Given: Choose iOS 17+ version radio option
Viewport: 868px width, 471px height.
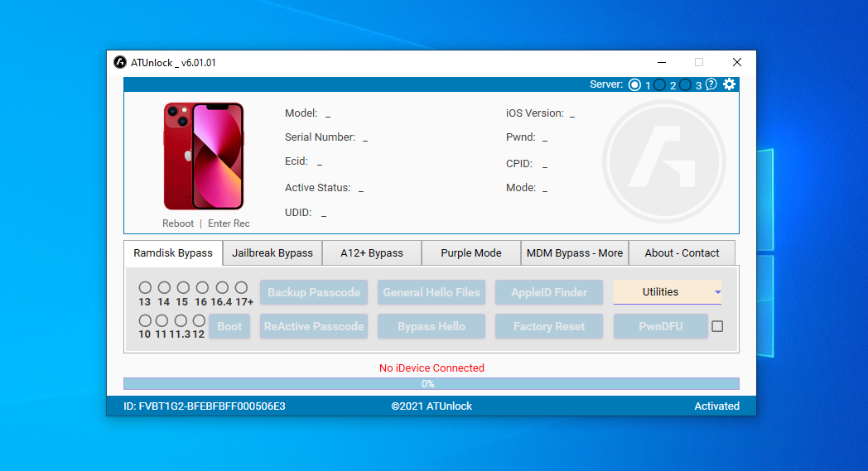Looking at the screenshot, I should pyautogui.click(x=241, y=287).
